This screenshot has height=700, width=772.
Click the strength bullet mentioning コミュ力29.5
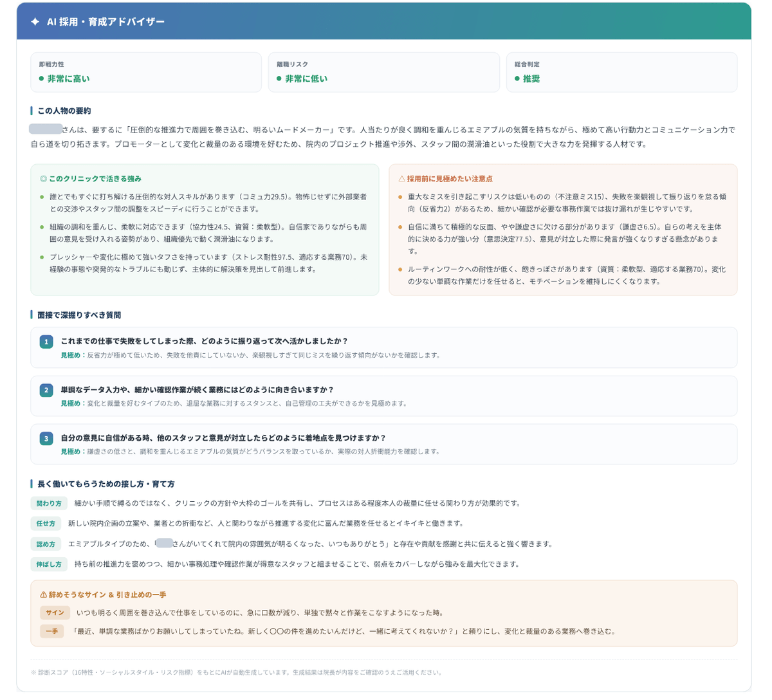[x=208, y=203]
